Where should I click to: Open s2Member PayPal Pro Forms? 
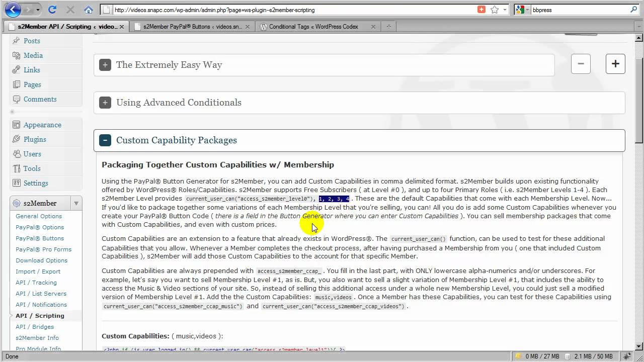(43, 249)
